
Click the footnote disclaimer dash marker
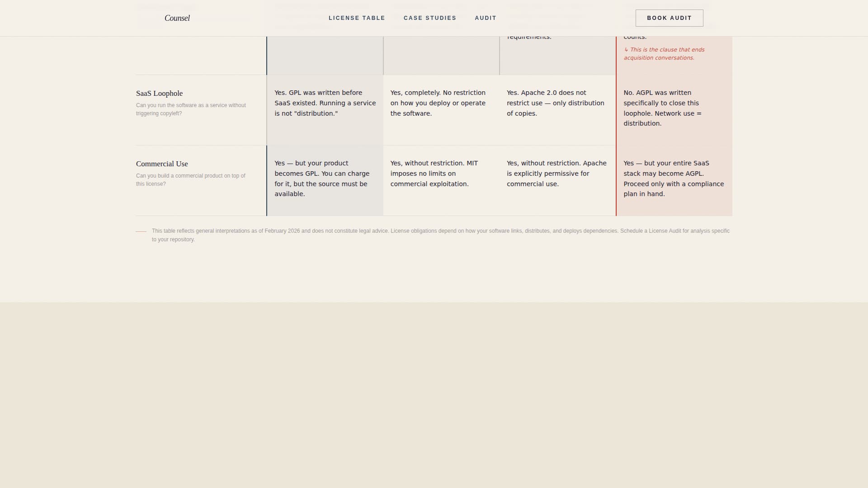[141, 231]
